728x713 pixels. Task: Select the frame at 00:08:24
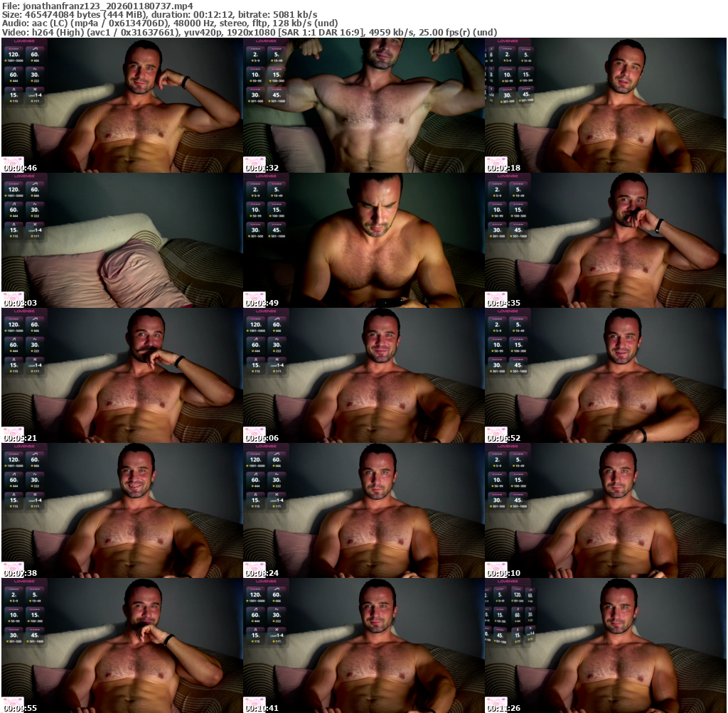[x=363, y=510]
